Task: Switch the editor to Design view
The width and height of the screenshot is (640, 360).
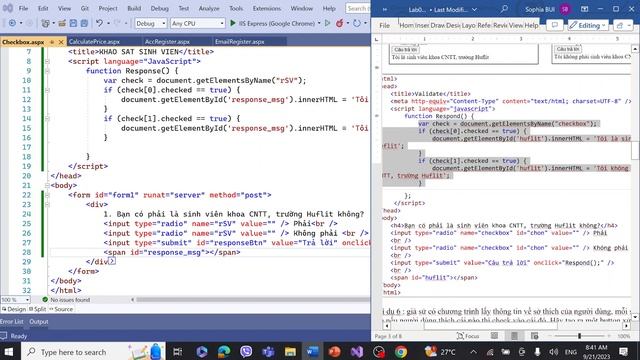Action: tap(14, 309)
